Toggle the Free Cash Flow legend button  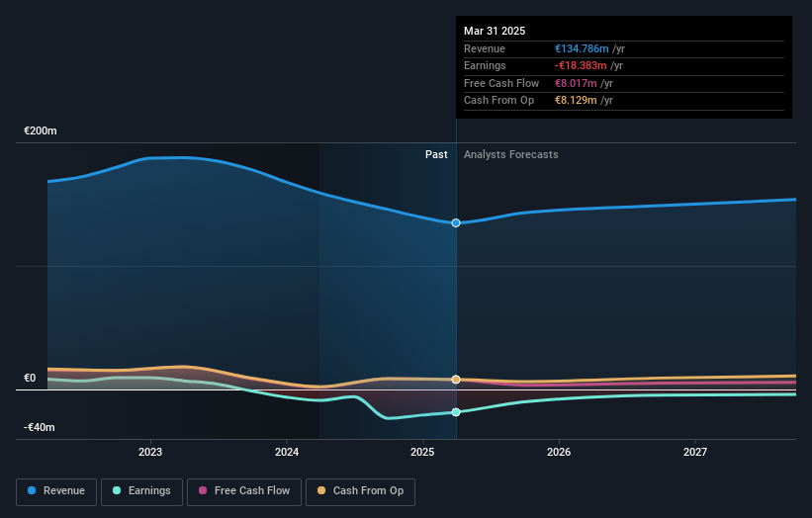pyautogui.click(x=244, y=491)
